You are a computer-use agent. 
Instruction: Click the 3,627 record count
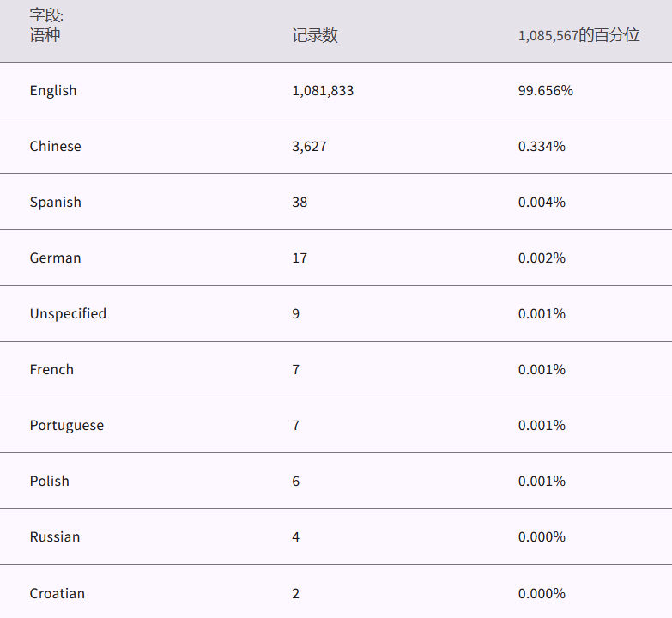coord(309,147)
